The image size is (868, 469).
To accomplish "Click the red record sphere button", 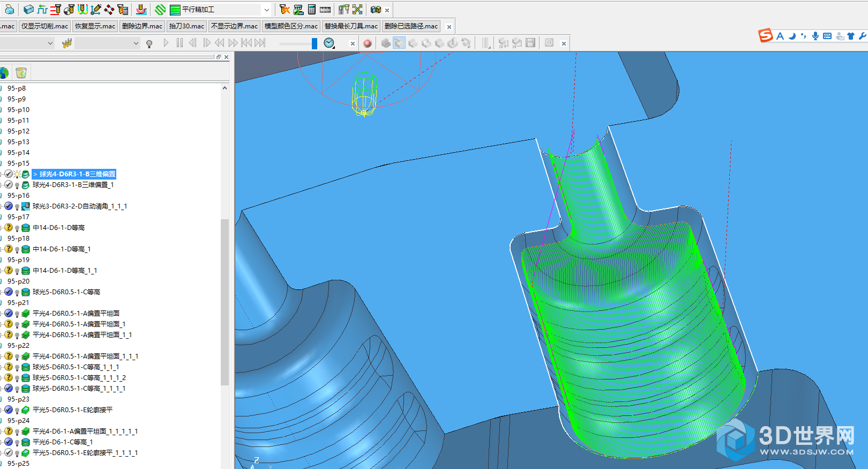I will pos(367,43).
